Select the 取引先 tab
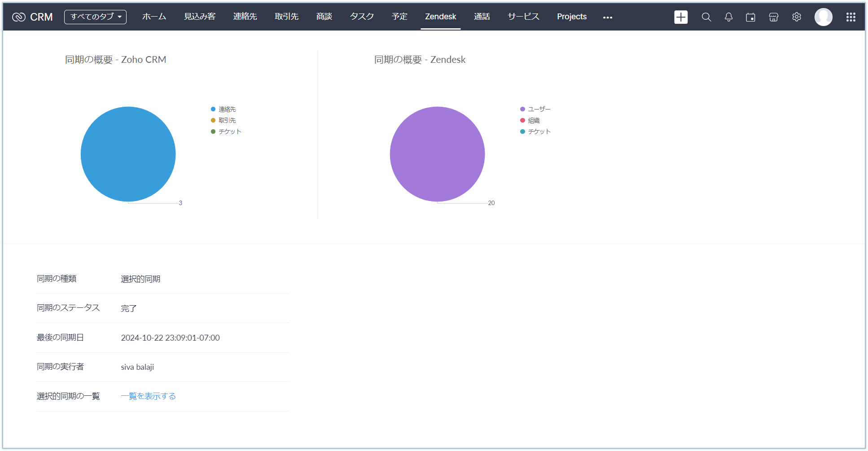Image resolution: width=868 pixels, height=451 pixels. pyautogui.click(x=287, y=17)
